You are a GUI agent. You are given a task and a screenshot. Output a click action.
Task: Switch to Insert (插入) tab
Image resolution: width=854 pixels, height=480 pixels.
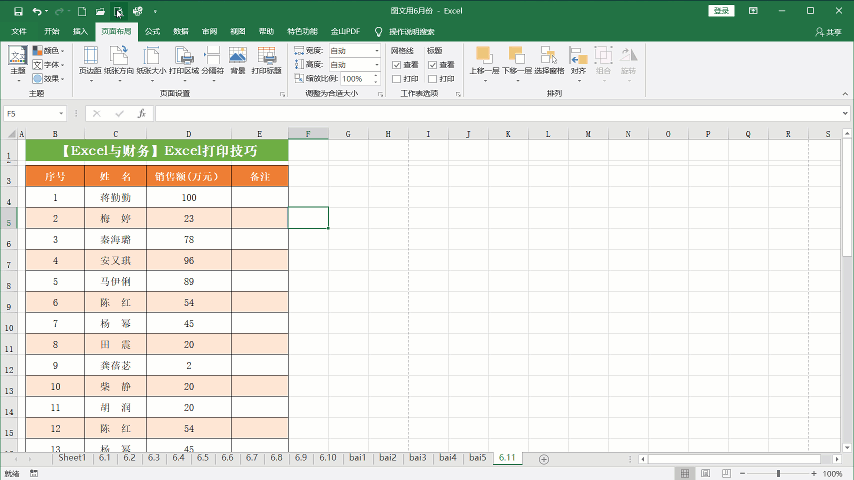[x=80, y=32]
